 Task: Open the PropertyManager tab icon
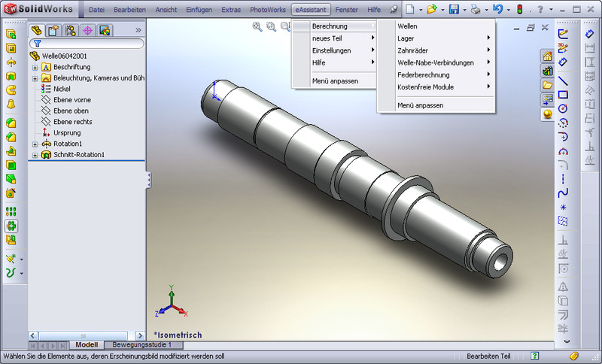(53, 31)
